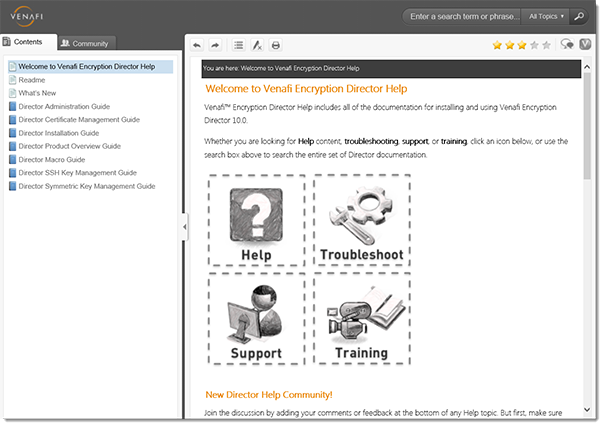The width and height of the screenshot is (600, 423).
Task: Click the Readme page icon
Action: (x=12, y=80)
